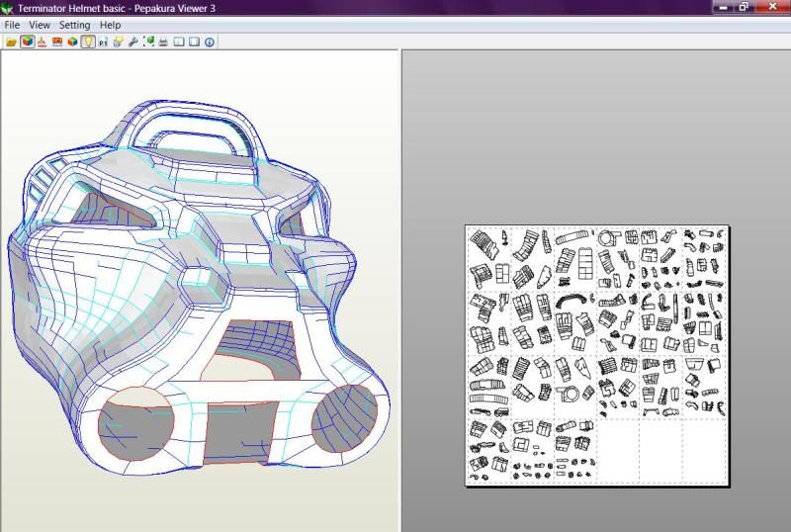The image size is (791, 532).
Task: Click the bulb-with-page toolbar icon
Action: tap(118, 42)
